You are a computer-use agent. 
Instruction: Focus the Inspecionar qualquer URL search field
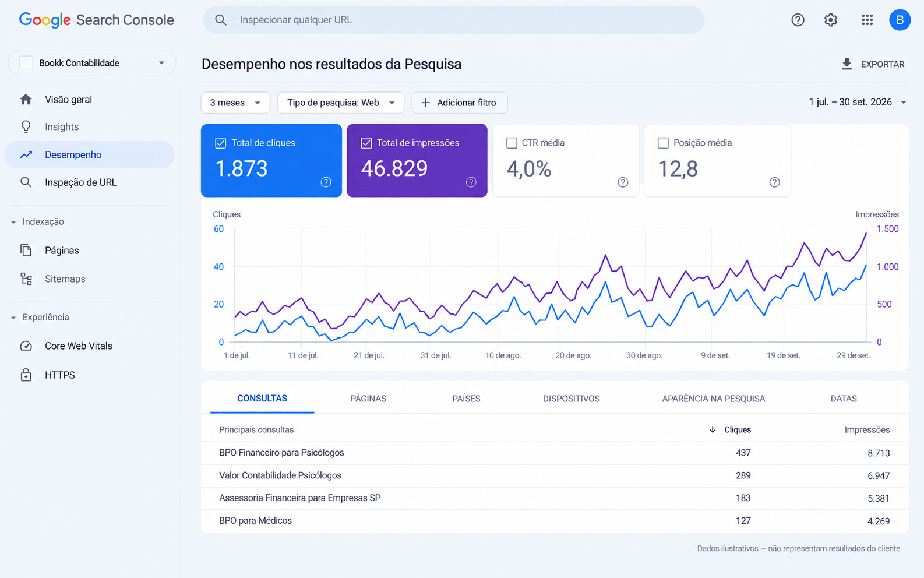[454, 20]
